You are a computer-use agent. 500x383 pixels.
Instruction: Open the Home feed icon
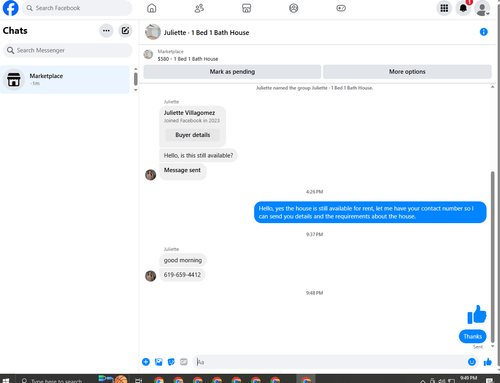(x=152, y=8)
